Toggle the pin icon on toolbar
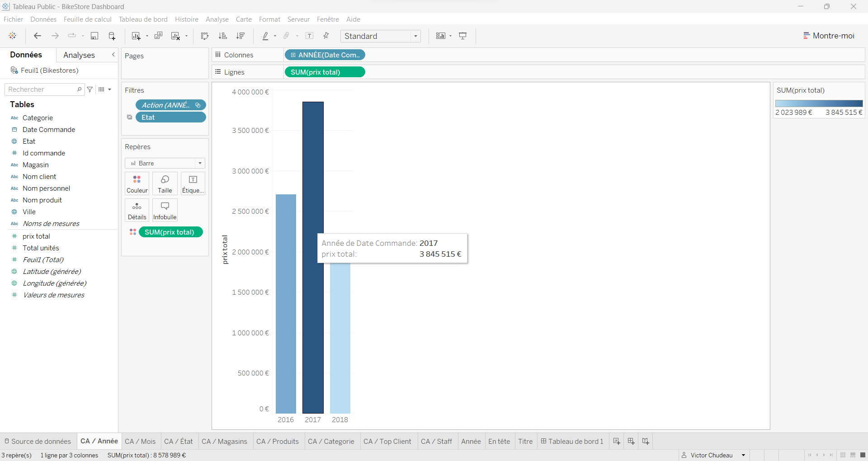868x461 pixels. pos(326,36)
